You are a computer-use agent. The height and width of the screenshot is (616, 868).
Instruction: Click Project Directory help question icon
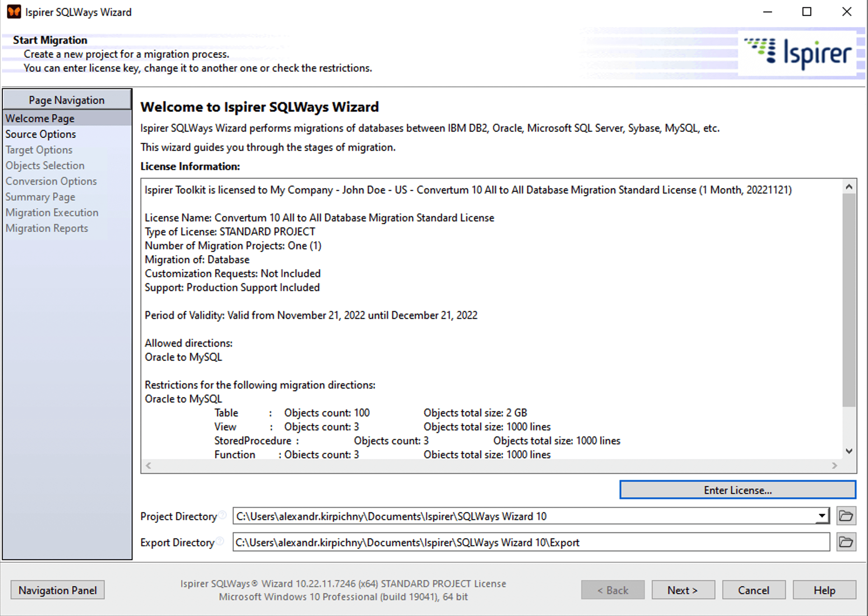(223, 515)
